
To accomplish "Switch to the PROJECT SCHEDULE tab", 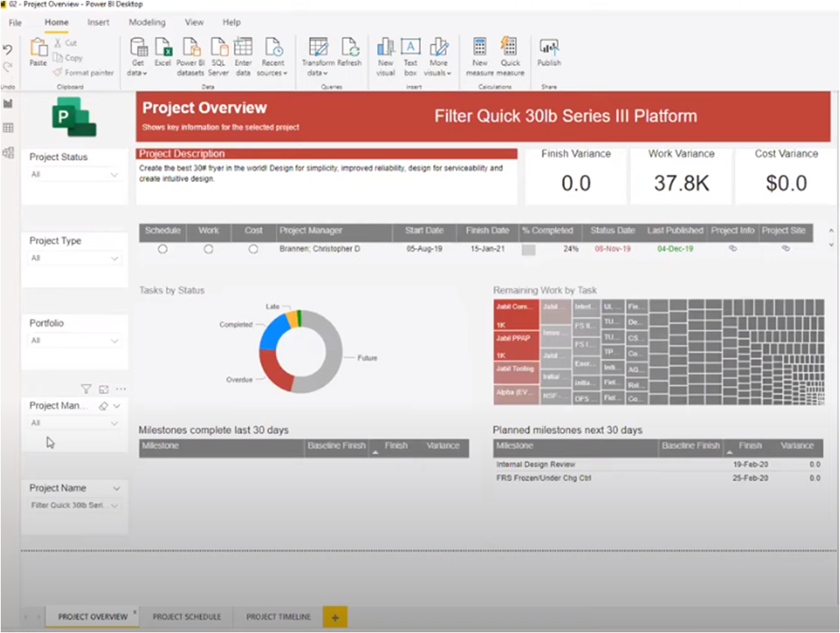I will [187, 617].
